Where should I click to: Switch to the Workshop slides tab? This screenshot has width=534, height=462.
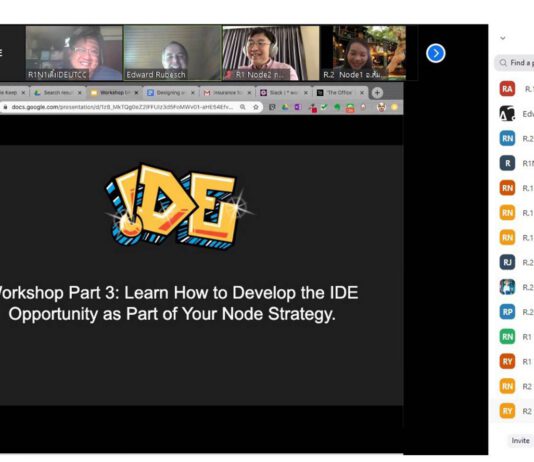(x=113, y=93)
